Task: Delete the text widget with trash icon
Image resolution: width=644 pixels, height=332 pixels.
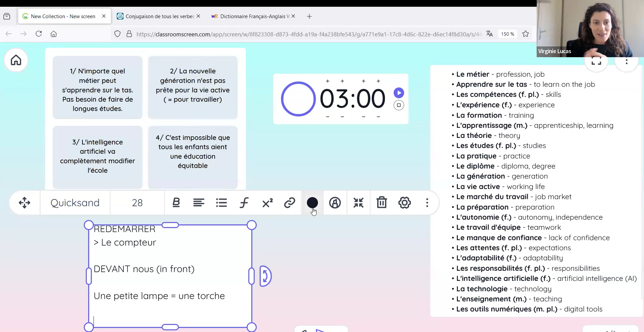Action: 382,203
